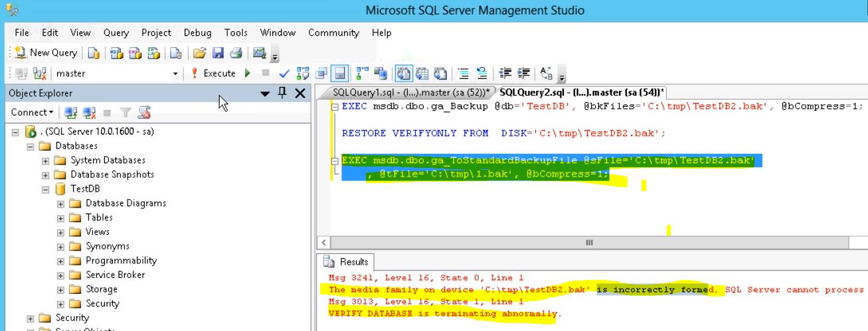Collapse the Databases folder
This screenshot has width=868, height=331.
31,147
